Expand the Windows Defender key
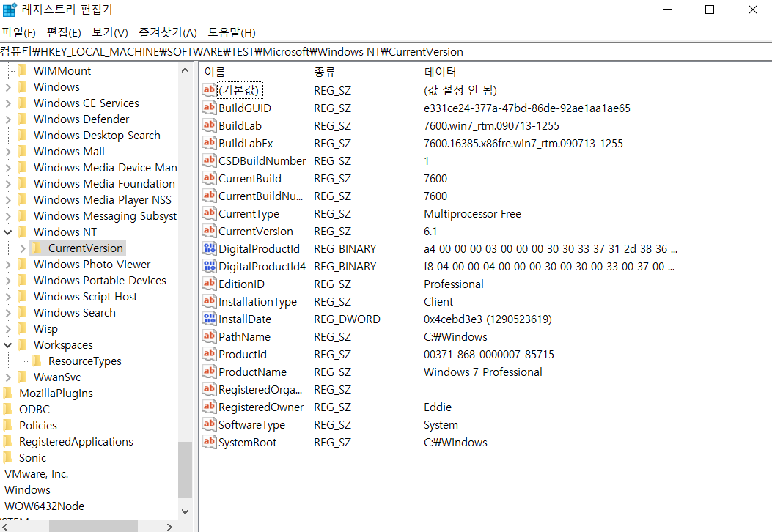This screenshot has width=772, height=532. (8, 119)
